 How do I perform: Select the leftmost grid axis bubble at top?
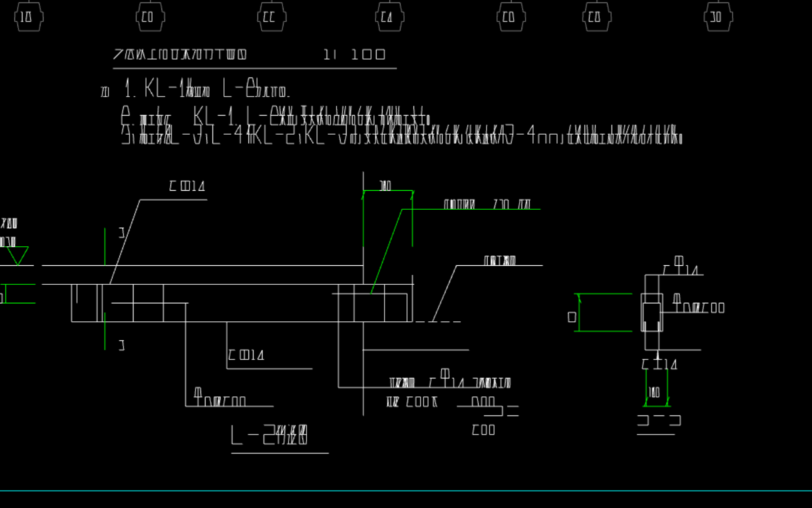click(28, 17)
